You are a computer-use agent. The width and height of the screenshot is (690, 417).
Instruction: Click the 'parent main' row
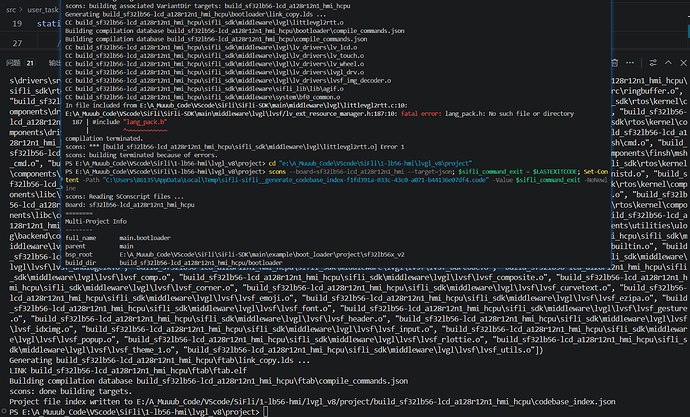[x=99, y=246]
